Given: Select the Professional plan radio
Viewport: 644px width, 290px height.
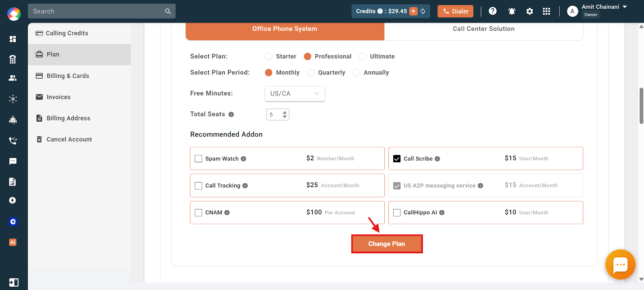Looking at the screenshot, I should pyautogui.click(x=308, y=56).
